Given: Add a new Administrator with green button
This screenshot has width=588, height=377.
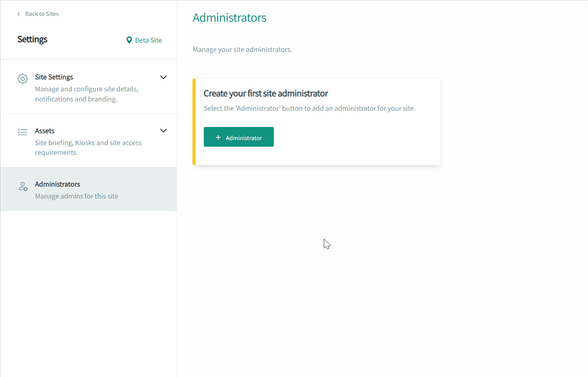Looking at the screenshot, I should coord(239,137).
